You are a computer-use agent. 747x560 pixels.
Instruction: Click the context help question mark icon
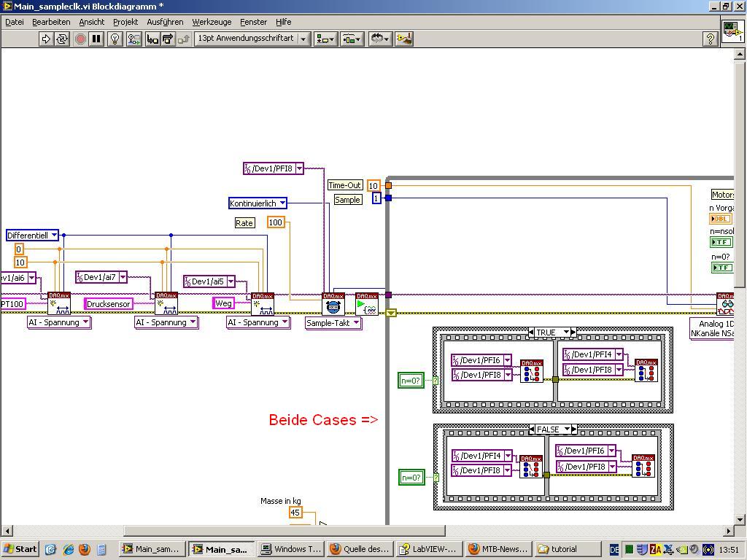pos(710,39)
